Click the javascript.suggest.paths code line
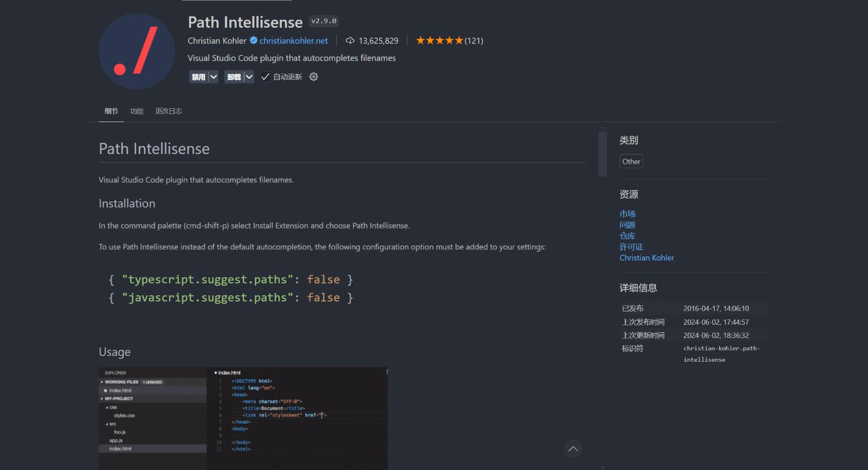Screen dimensions: 868x470 (x=231, y=298)
